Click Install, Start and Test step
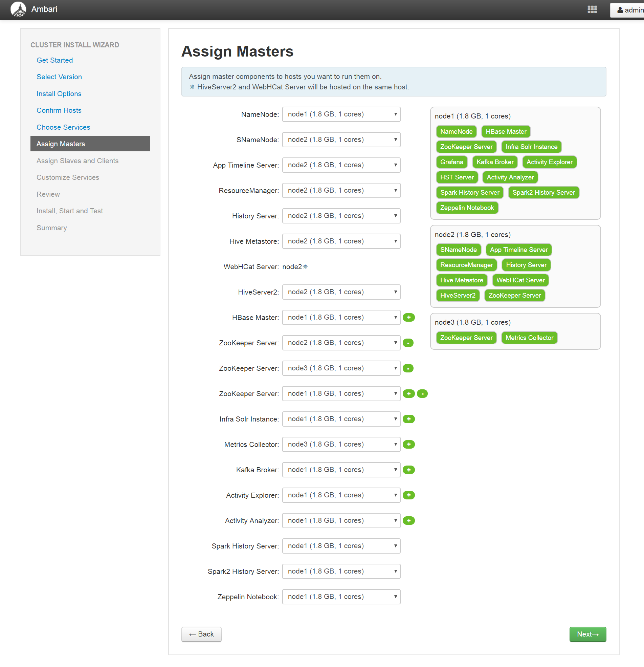The height and width of the screenshot is (667, 644). [70, 211]
